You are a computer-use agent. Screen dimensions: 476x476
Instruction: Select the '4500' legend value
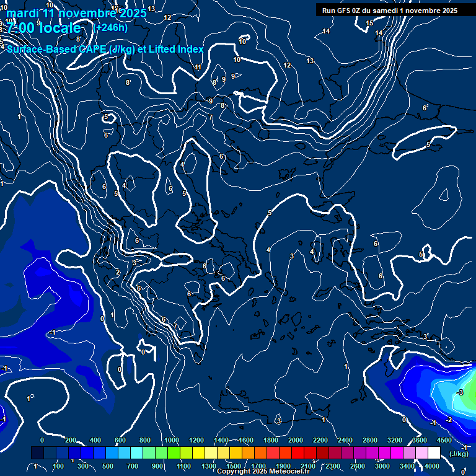point(444,440)
